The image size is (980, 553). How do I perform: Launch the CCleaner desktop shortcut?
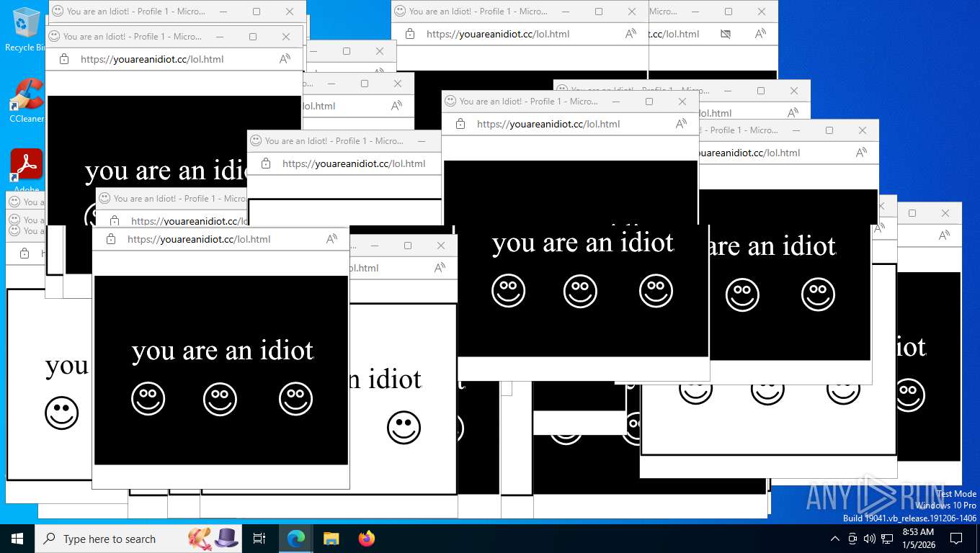26,100
